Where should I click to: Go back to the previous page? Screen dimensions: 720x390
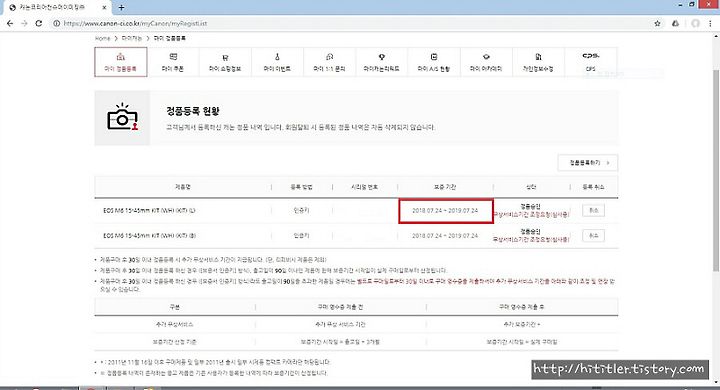tap(10, 23)
